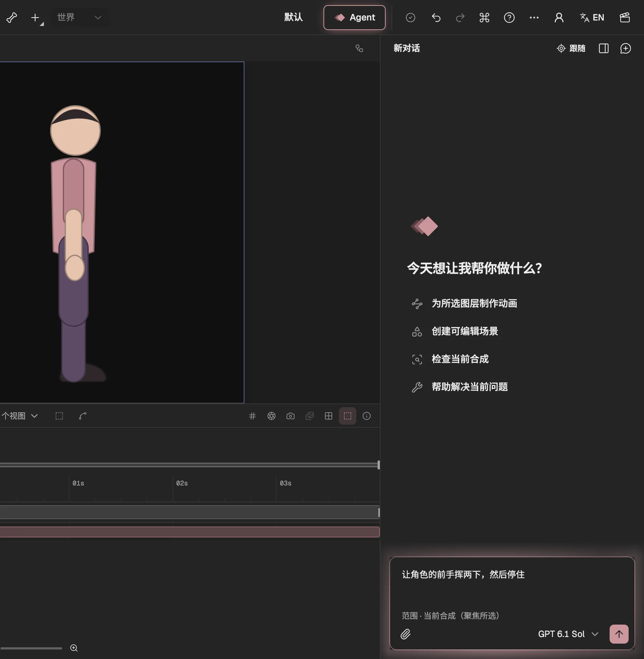Click the checkmark status circle icon
Screen dimensions: 644x659
[x=411, y=18]
